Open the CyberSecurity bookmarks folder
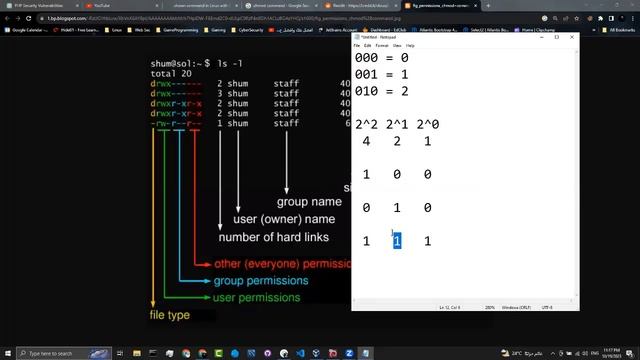 point(247,30)
